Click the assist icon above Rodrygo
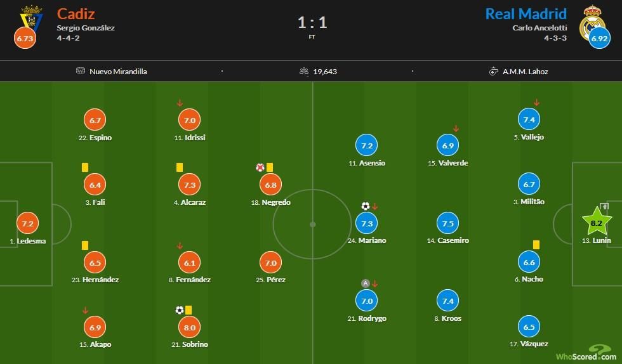Viewport: 622px width, 364px height. coord(365,283)
